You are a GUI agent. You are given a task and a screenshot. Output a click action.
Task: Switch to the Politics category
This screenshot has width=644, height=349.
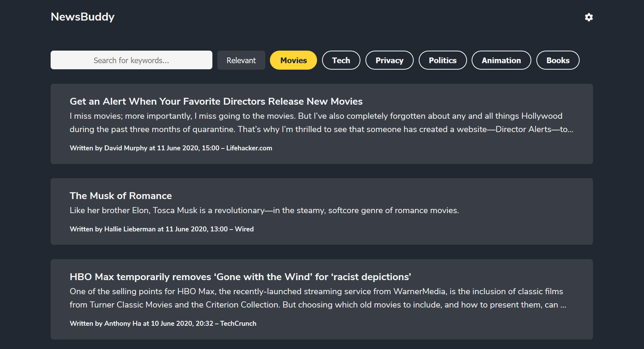click(x=442, y=60)
